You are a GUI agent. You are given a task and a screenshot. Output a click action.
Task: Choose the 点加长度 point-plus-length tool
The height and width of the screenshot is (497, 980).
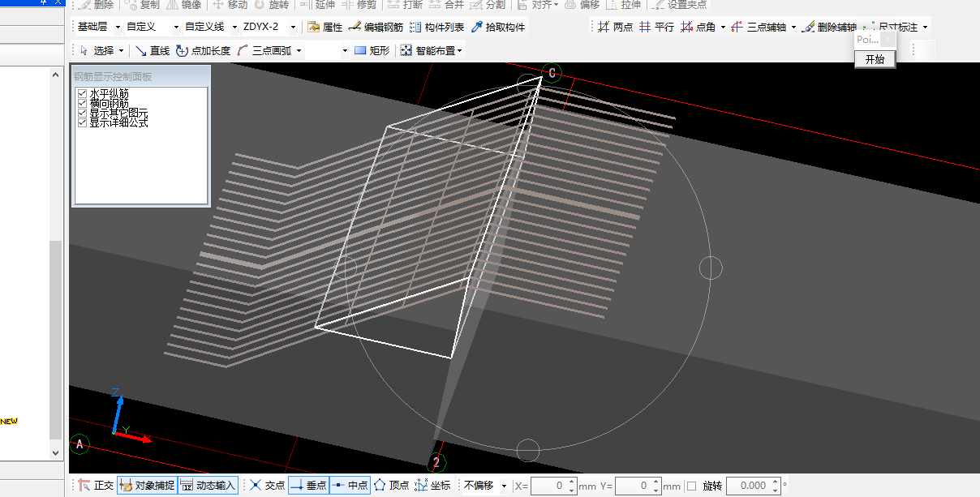click(203, 50)
